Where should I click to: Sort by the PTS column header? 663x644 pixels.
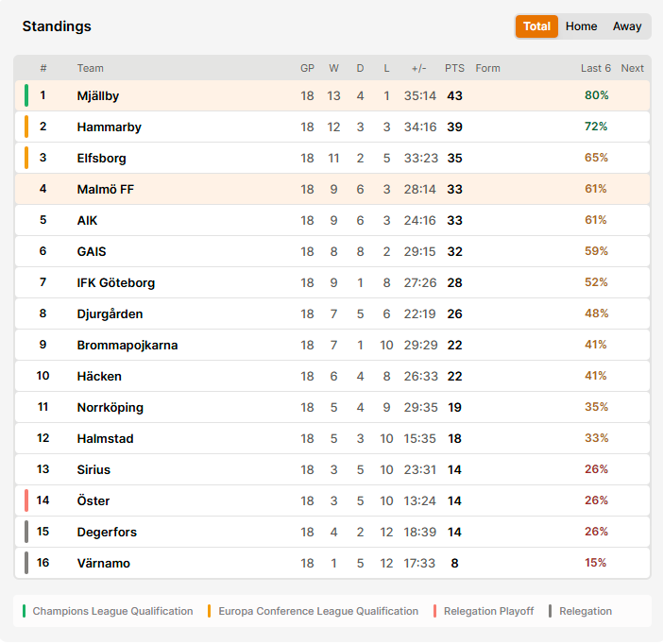(454, 68)
